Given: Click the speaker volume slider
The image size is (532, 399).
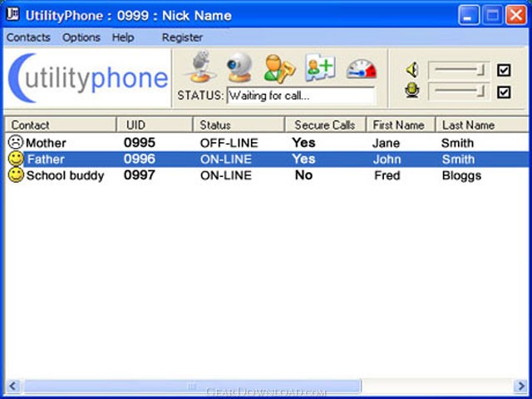Looking at the screenshot, I should (x=459, y=70).
